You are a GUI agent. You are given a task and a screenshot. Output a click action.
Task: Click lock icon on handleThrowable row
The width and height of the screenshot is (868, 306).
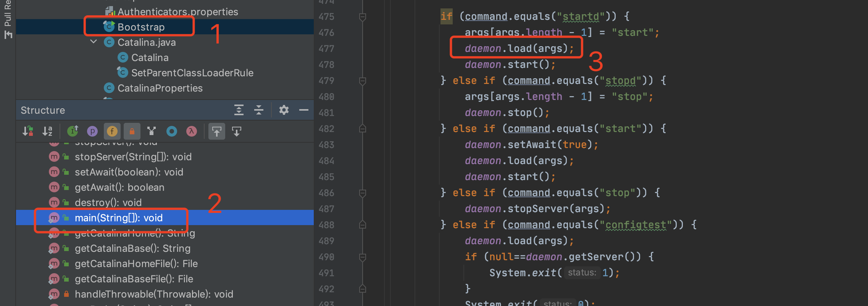pos(66,294)
